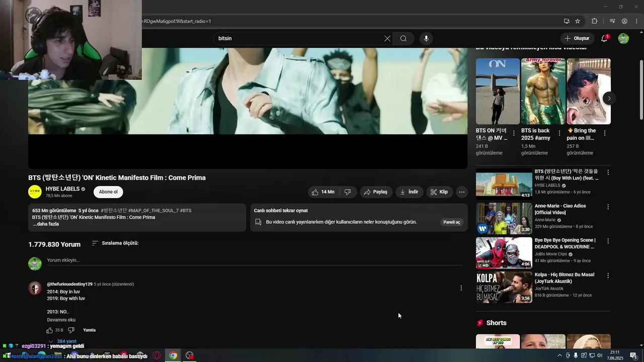Click the Yorum ekleyin comment field
644x362 pixels.
click(254, 260)
